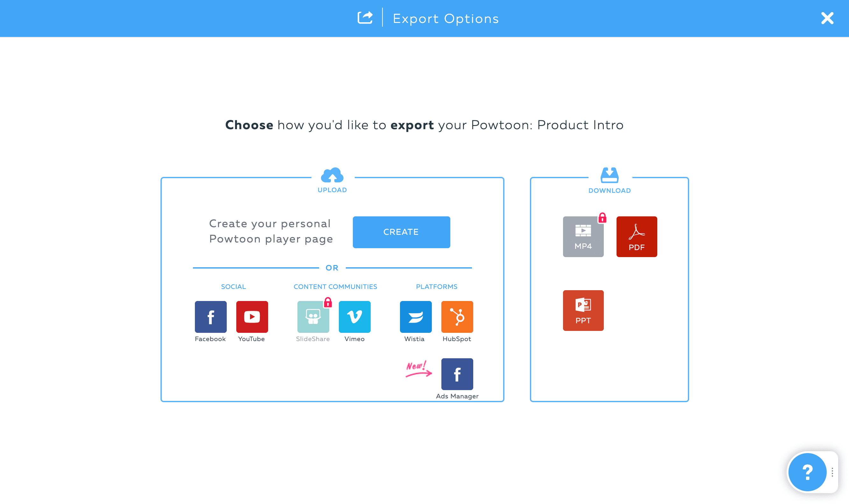Select the Vimeo upload icon
849x504 pixels.
355,316
